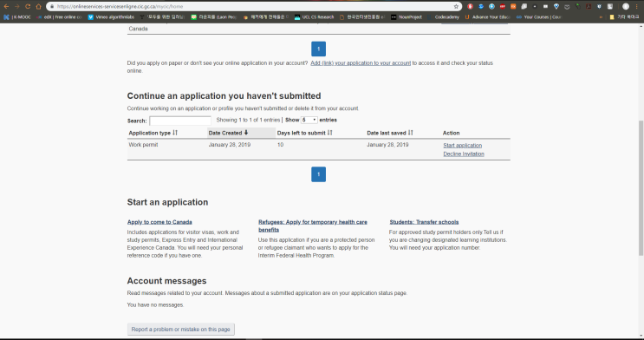Open the orange square extension icon
Image resolution: width=644 pixels, height=340 pixels.
pyautogui.click(x=513, y=7)
